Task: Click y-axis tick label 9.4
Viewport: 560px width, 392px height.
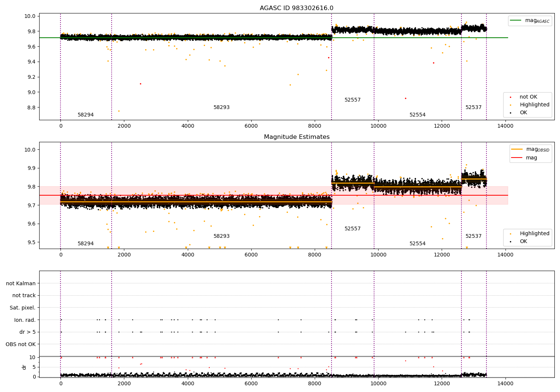Action: pos(31,62)
